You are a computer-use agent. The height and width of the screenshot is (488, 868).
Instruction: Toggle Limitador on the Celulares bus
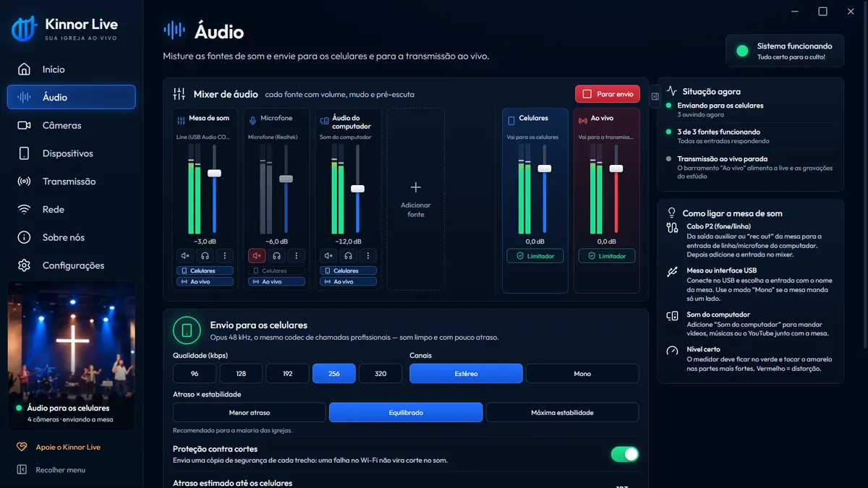(535, 256)
